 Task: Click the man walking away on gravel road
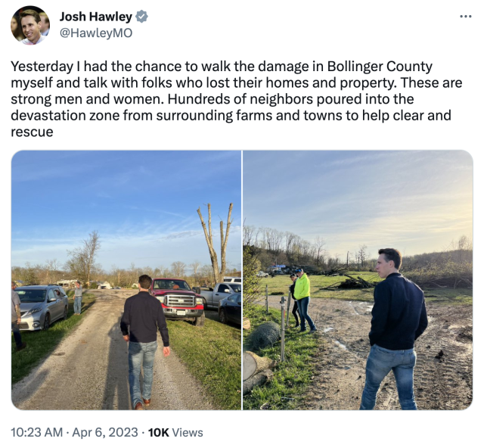point(143,341)
